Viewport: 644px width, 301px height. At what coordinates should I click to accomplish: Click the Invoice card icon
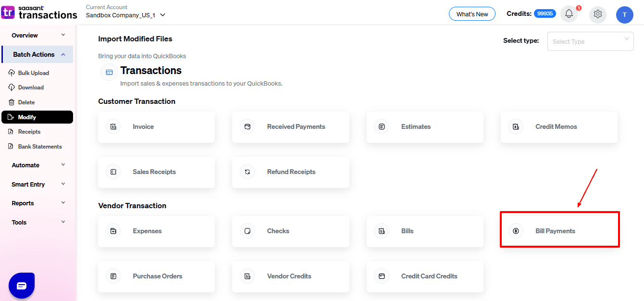click(x=113, y=127)
